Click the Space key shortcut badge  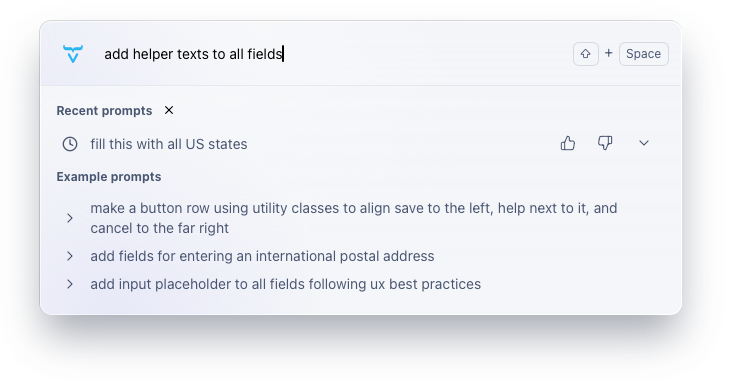pyautogui.click(x=643, y=54)
